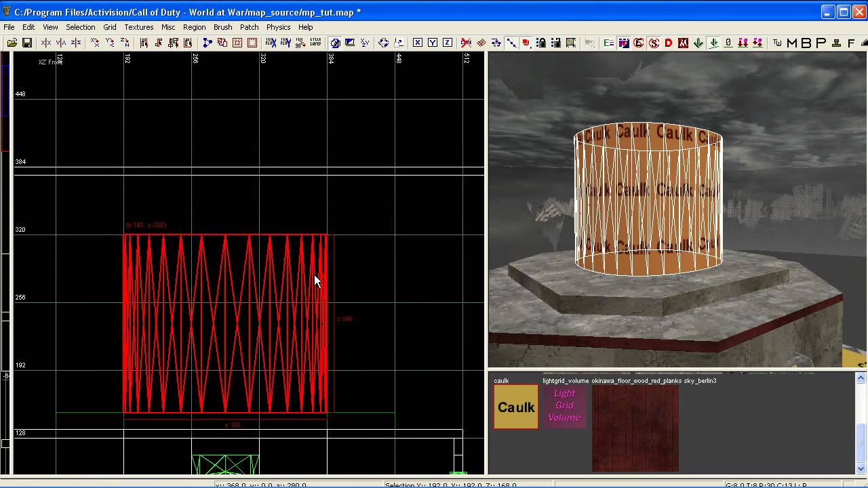Flip the selection on the X axis

46,43
